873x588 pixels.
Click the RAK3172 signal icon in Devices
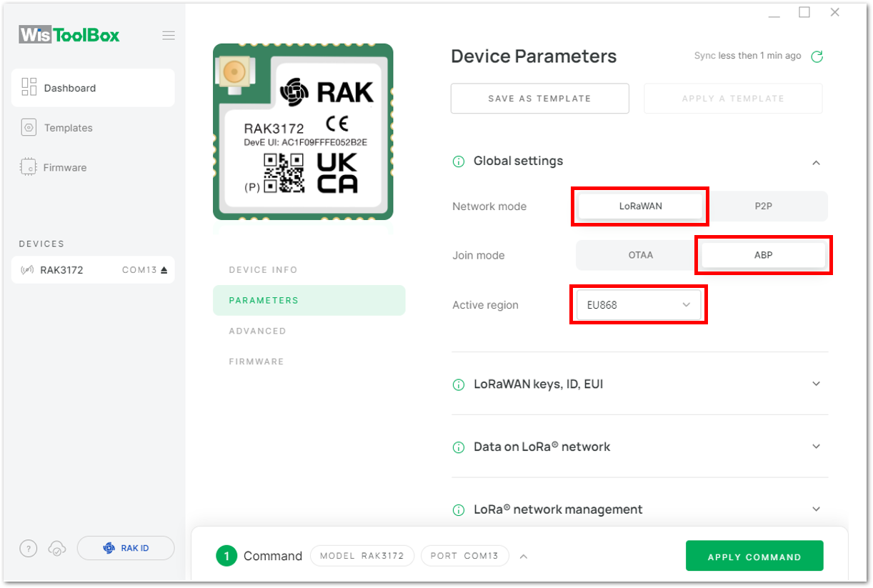28,270
